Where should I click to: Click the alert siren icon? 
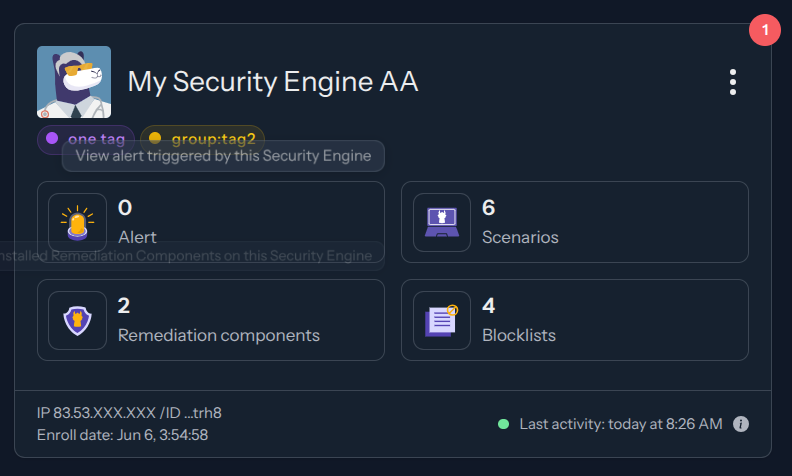pyautogui.click(x=77, y=222)
